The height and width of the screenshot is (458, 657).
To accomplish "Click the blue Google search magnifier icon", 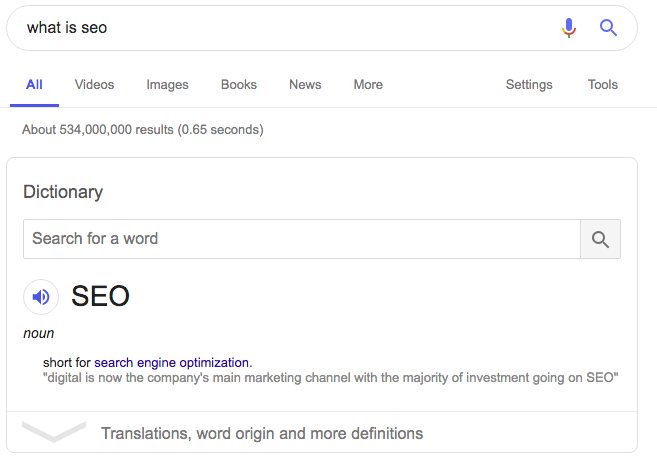I will [608, 28].
